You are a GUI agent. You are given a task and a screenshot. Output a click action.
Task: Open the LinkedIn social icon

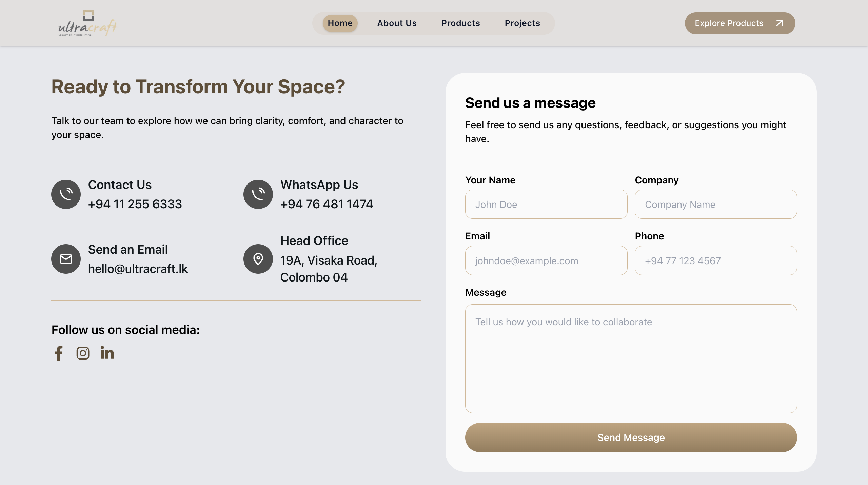107,353
